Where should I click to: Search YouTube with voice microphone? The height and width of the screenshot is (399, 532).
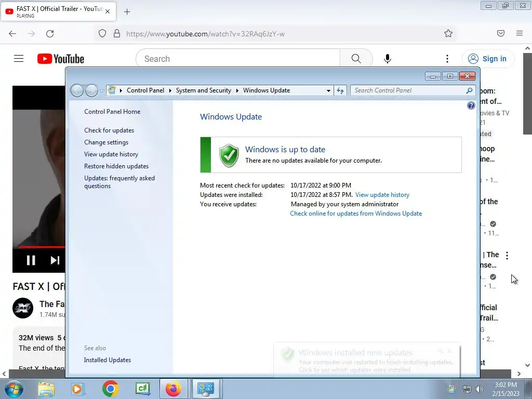tap(388, 59)
